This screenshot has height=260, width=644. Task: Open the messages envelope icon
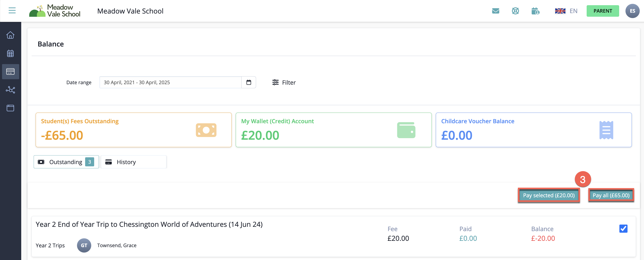click(495, 11)
